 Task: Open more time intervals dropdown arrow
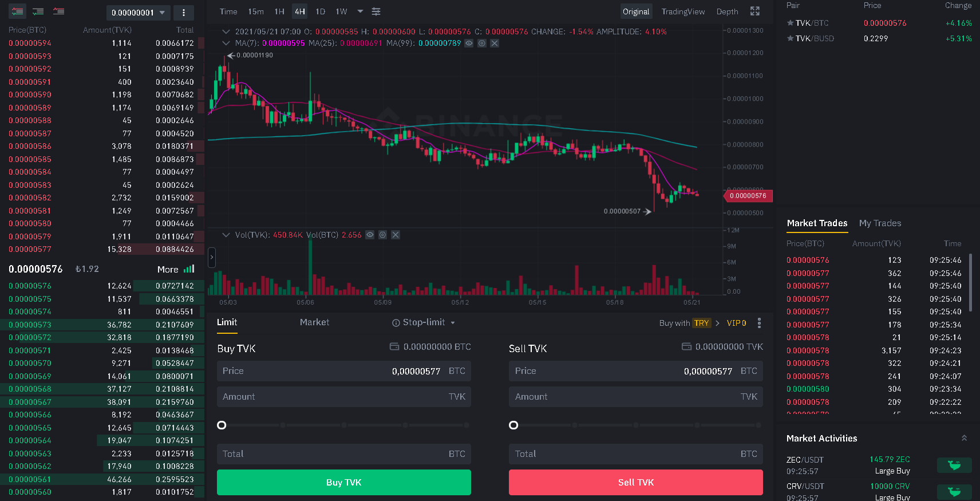(x=360, y=11)
